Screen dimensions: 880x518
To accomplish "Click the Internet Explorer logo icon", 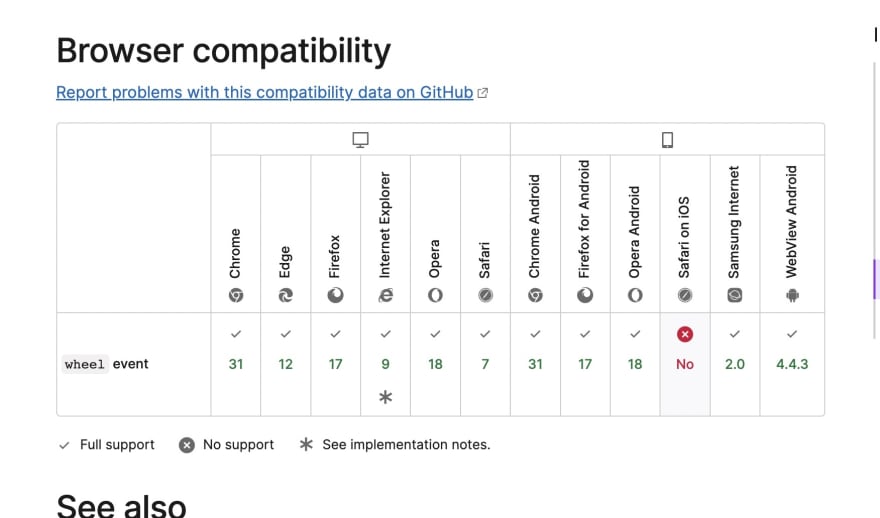I will coord(386,295).
